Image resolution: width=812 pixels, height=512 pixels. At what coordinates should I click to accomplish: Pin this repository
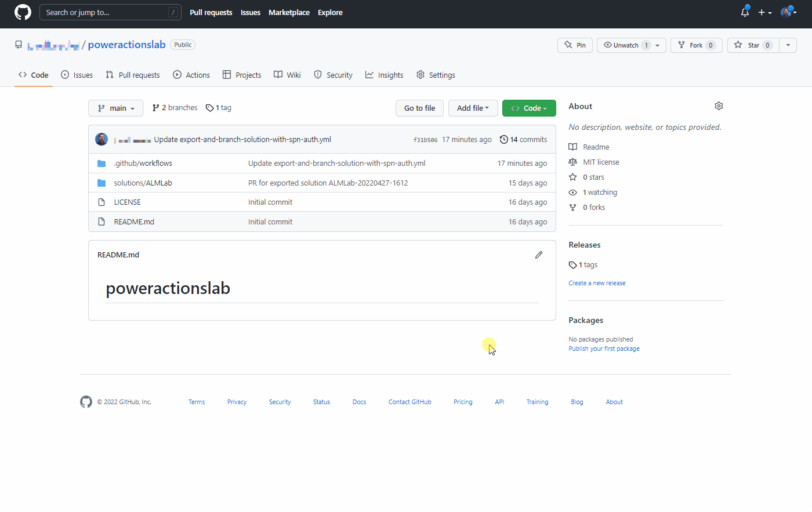[575, 45]
